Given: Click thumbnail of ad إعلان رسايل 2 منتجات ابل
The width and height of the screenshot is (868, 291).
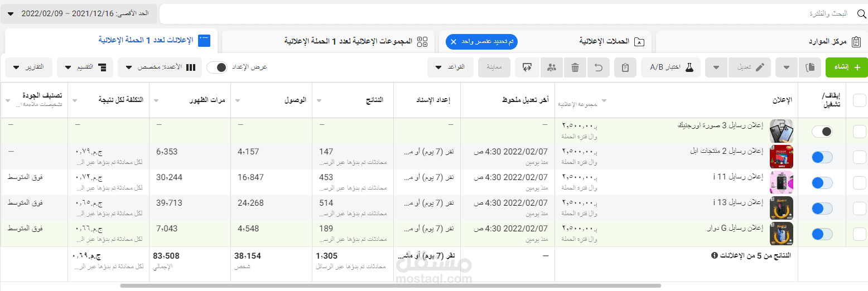Looking at the screenshot, I should pyautogui.click(x=781, y=157).
